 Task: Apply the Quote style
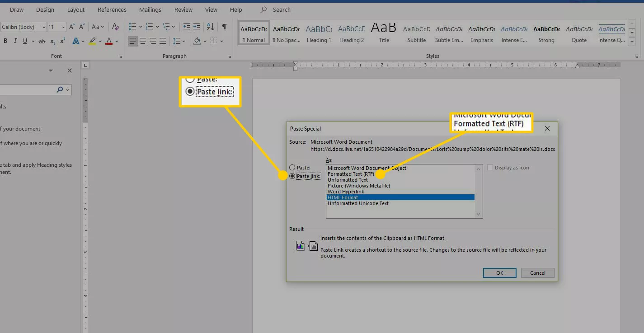pyautogui.click(x=579, y=33)
